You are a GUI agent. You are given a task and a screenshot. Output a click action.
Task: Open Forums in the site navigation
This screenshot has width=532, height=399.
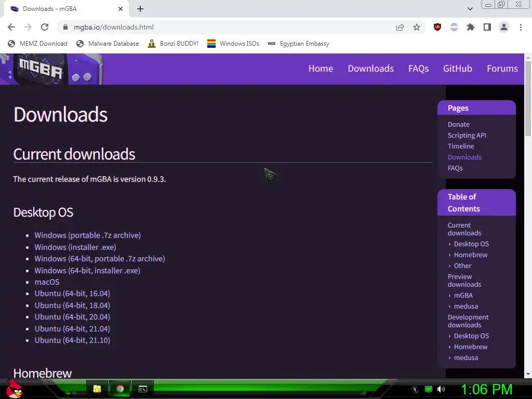click(502, 69)
